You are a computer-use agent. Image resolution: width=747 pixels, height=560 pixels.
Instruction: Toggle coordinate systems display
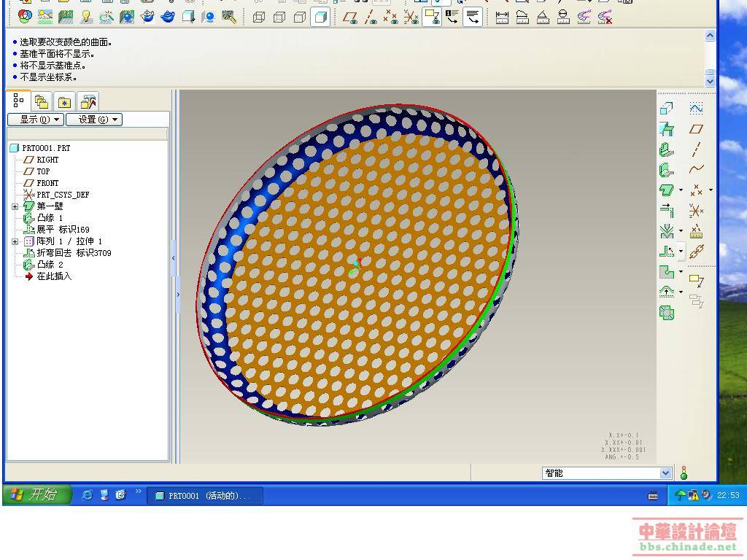pyautogui.click(x=411, y=17)
